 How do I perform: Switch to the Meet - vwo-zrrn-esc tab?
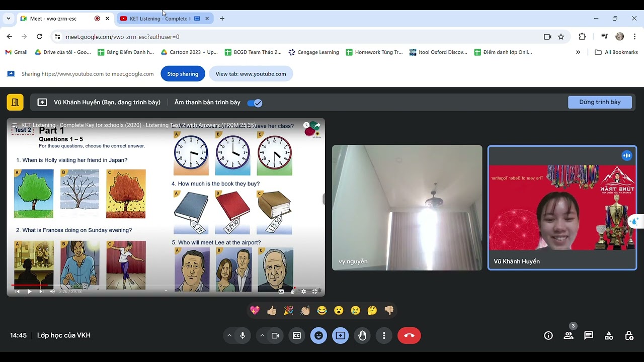pyautogui.click(x=65, y=19)
